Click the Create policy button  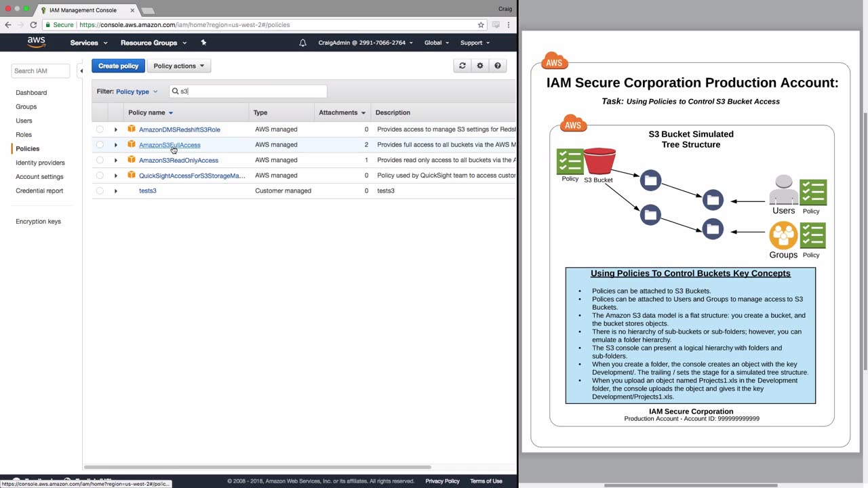click(x=119, y=66)
